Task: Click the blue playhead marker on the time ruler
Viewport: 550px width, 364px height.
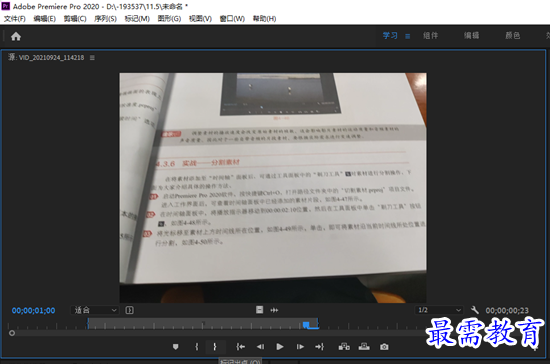Action: point(306,325)
